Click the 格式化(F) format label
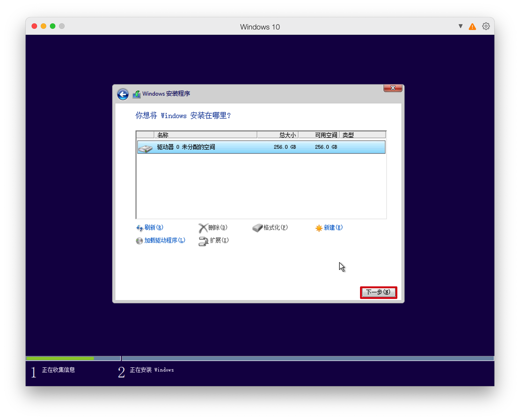This screenshot has width=520, height=420. [276, 227]
